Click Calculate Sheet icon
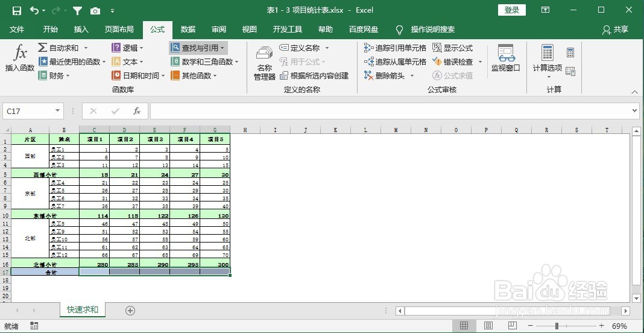The image size is (644, 333). pos(570,71)
